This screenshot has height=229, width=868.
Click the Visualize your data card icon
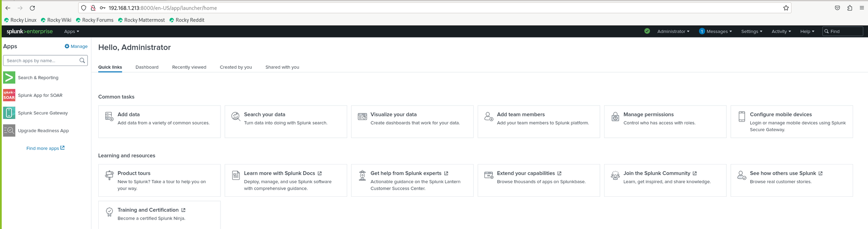(x=362, y=116)
